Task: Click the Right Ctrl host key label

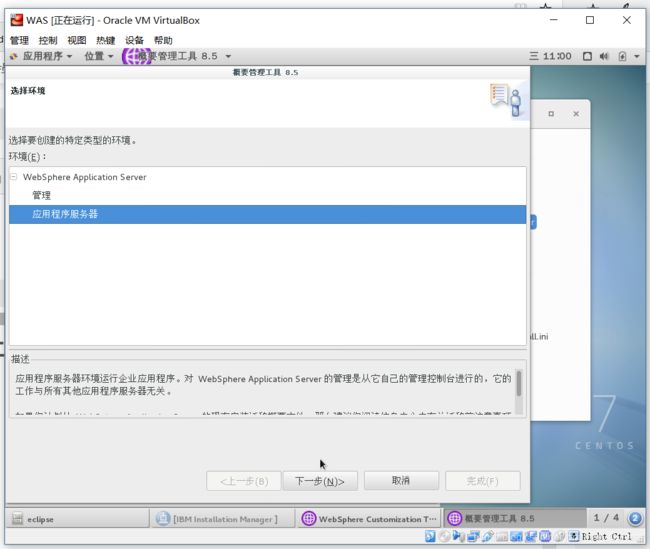Action: pyautogui.click(x=606, y=537)
